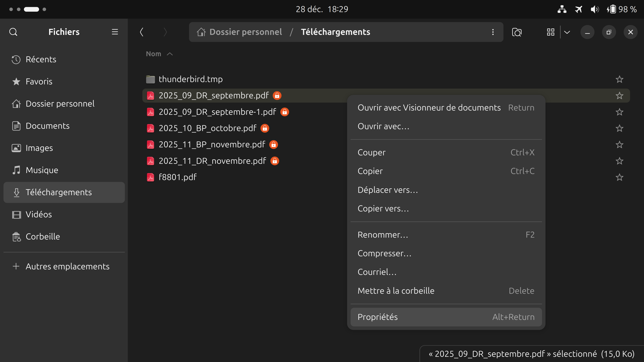Open the path bar three-dot menu
The width and height of the screenshot is (644, 362).
click(x=493, y=32)
